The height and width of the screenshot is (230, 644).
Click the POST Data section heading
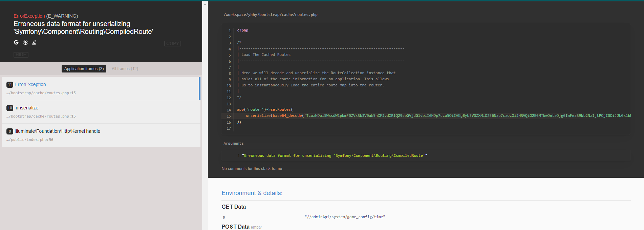(x=235, y=227)
